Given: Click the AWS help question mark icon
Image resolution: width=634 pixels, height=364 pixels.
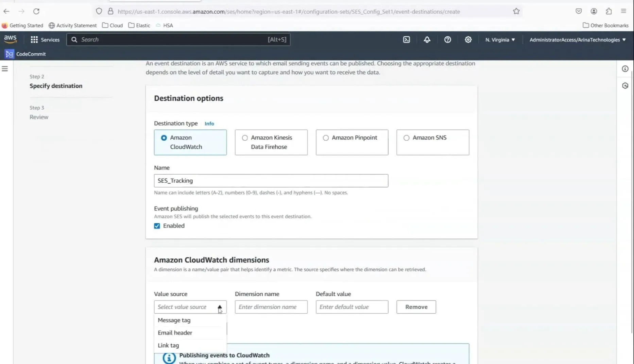Looking at the screenshot, I should (x=447, y=40).
